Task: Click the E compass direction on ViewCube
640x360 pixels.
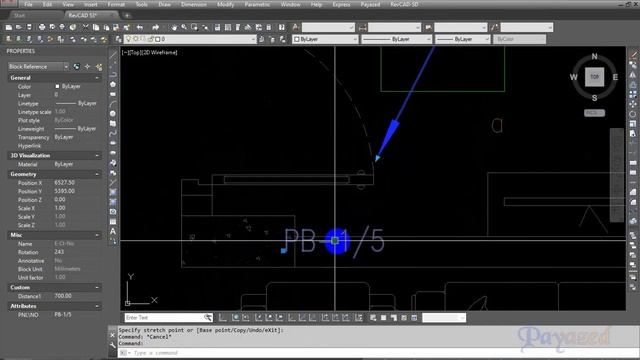Action: coord(615,77)
